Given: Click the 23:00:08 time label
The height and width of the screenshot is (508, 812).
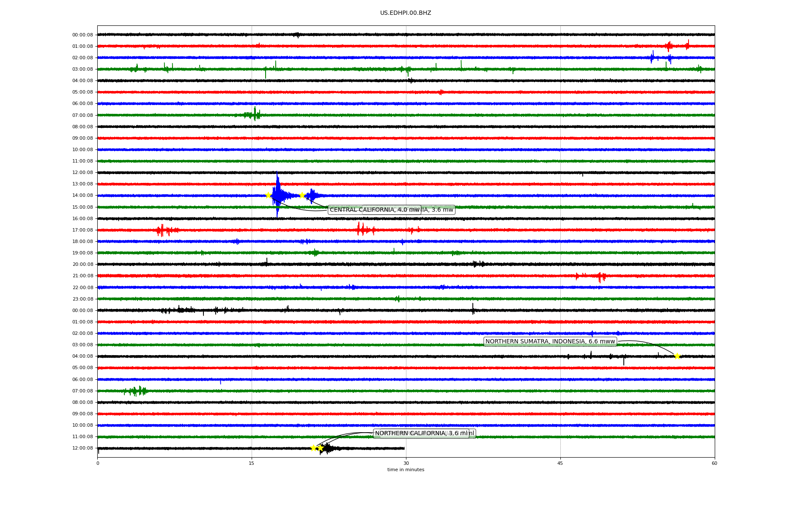Looking at the screenshot, I should [82, 299].
